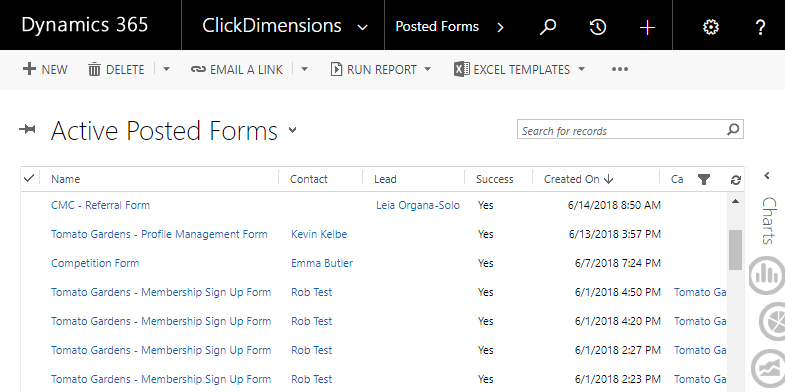785x392 pixels.
Task: Sort by the Contact column header
Action: point(309,179)
